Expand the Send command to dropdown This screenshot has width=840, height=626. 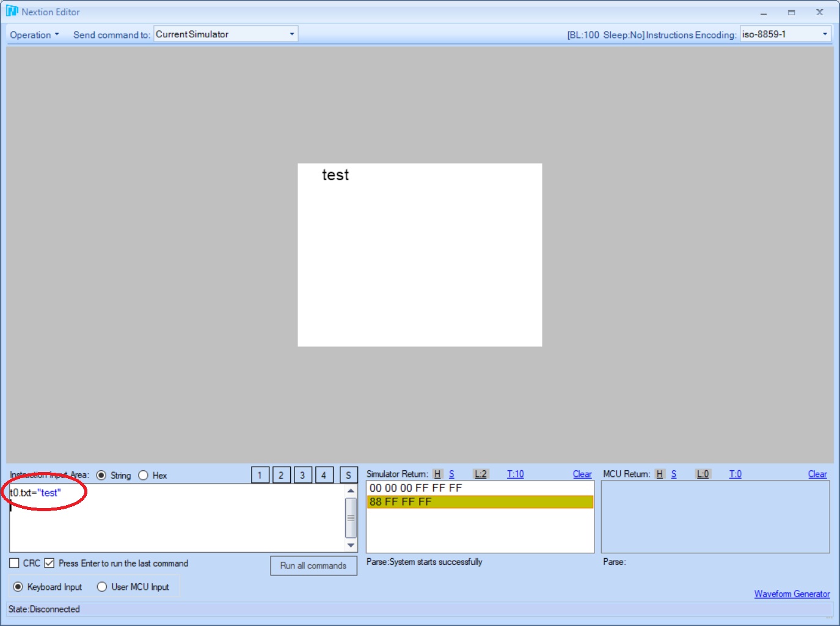coord(291,34)
